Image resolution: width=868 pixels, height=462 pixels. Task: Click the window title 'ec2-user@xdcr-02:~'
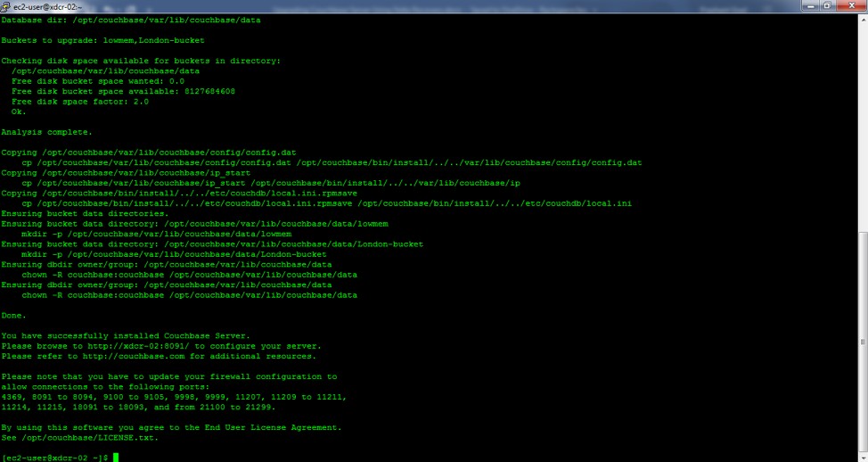[47, 7]
